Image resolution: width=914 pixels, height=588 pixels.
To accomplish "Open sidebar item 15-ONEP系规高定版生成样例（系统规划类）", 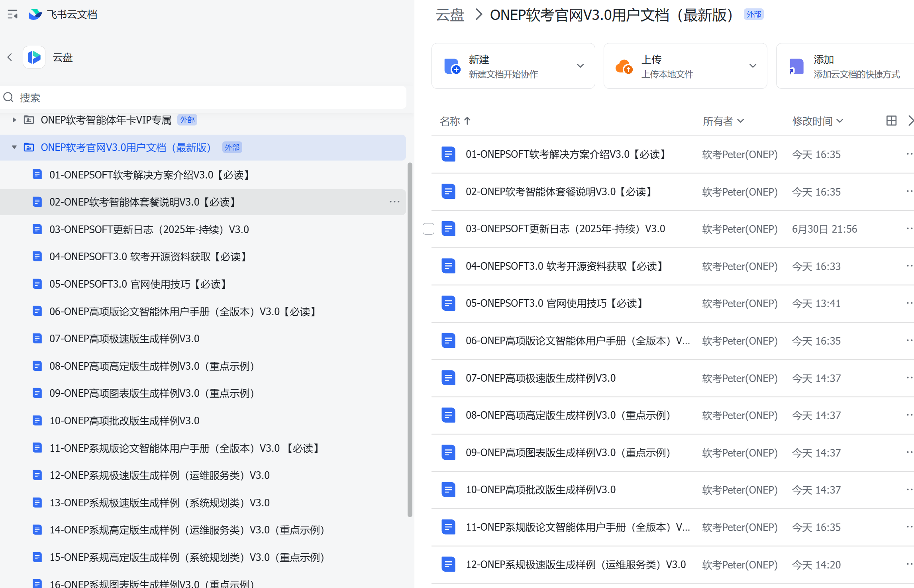I will [203, 557].
